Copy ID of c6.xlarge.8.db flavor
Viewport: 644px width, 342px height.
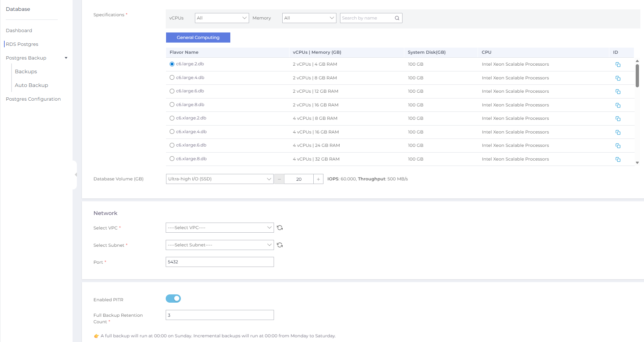point(618,159)
